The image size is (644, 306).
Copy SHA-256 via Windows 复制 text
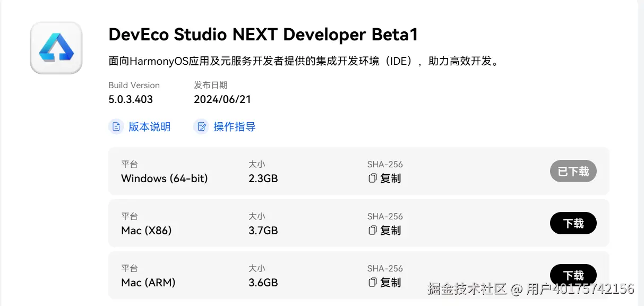(x=391, y=178)
